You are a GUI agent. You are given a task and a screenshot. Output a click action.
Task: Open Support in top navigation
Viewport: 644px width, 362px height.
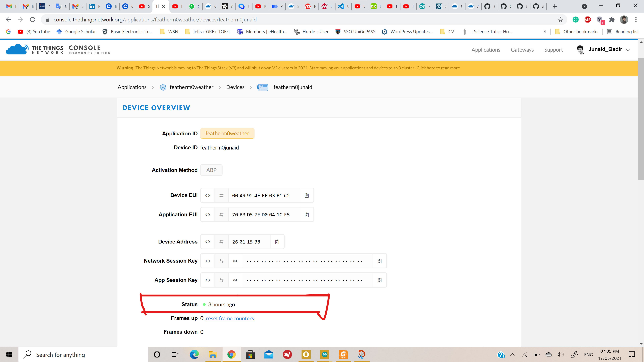553,50
